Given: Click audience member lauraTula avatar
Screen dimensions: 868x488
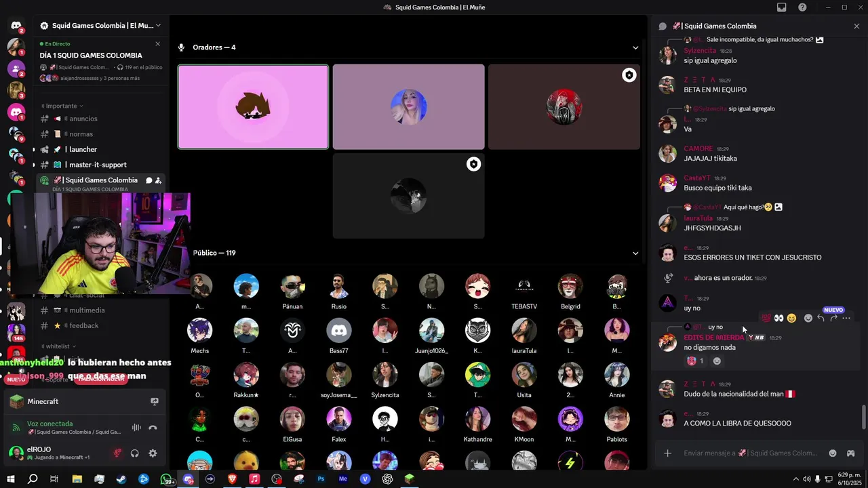Looking at the screenshot, I should click(524, 330).
